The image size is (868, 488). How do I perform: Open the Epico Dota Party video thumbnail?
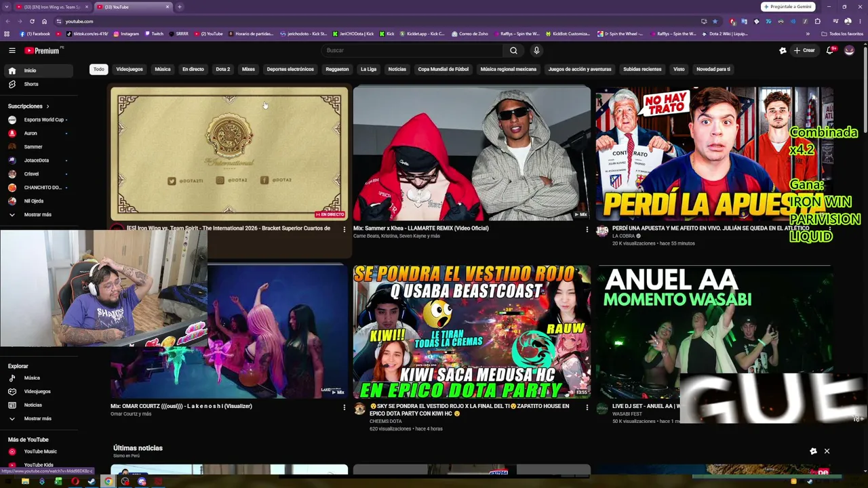[472, 331]
